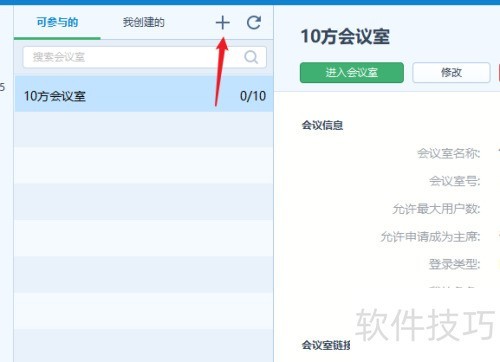The width and height of the screenshot is (500, 362).
Task: Click the 修改 button
Action: [451, 72]
